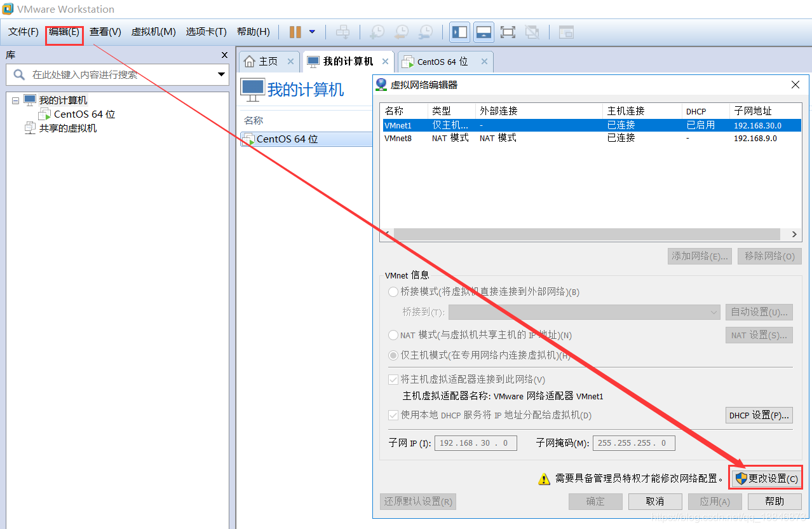812x529 pixels.
Task: Click the 添加网络(E)... button
Action: [700, 256]
